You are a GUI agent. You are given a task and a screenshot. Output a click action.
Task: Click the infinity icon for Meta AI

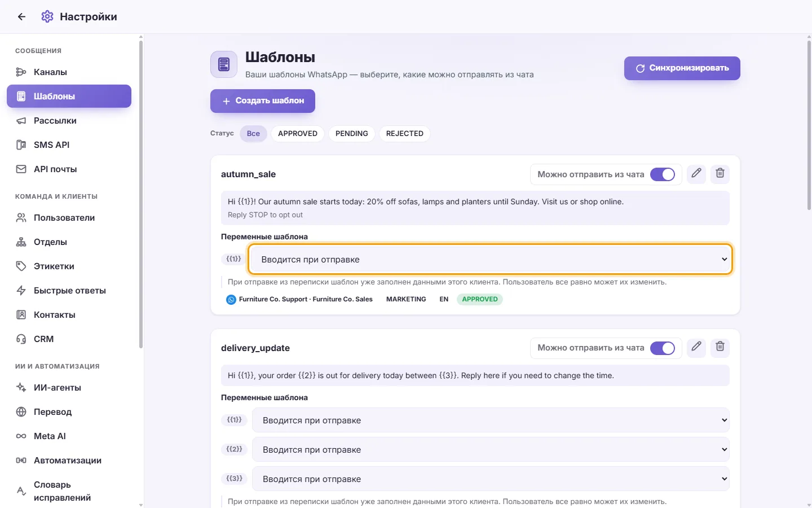[x=21, y=436]
